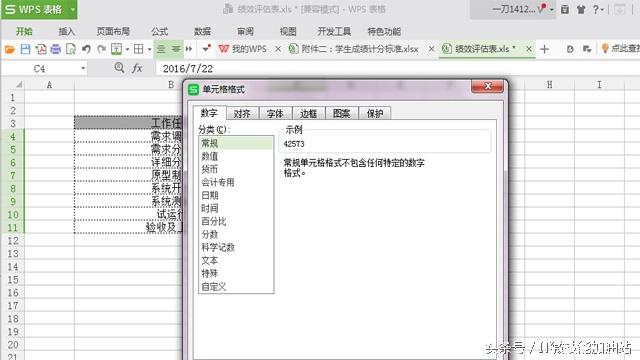Open the insert function fx button
Viewport: 640px width, 360px height.
(x=138, y=68)
